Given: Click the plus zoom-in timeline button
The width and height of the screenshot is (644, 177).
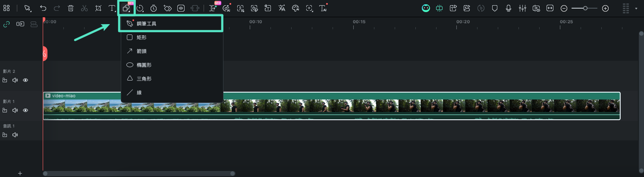Looking at the screenshot, I should (x=605, y=8).
